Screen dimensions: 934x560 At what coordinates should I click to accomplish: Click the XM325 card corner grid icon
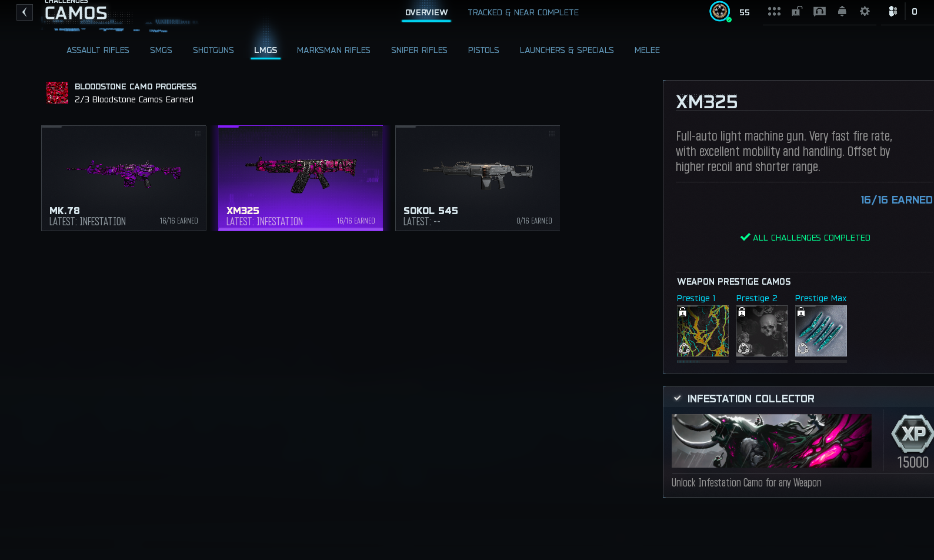[375, 134]
